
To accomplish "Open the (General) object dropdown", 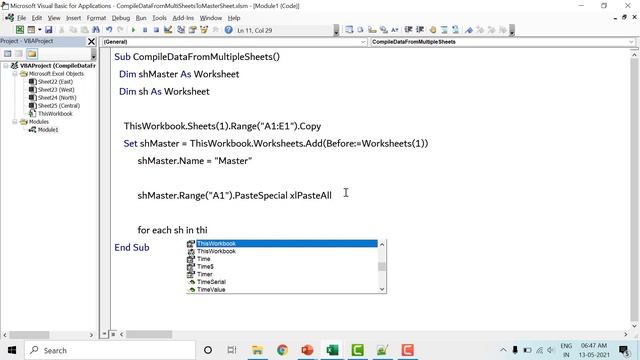I will pos(363,42).
